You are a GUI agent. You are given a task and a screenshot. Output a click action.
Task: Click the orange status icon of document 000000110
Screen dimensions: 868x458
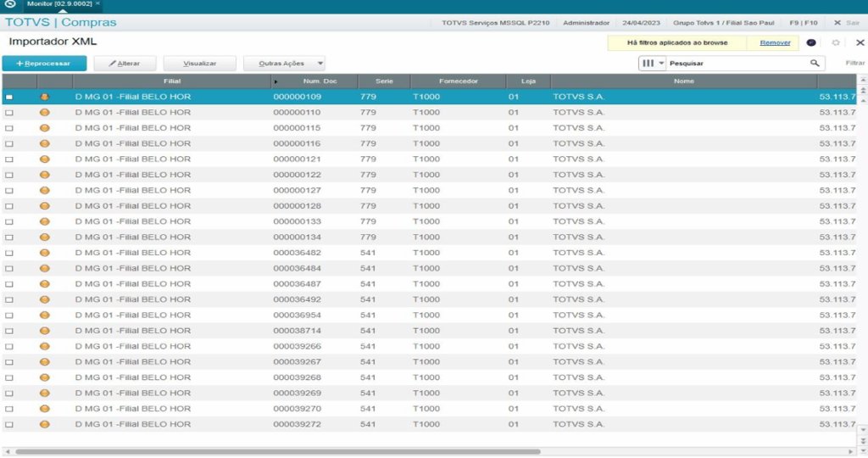point(45,113)
